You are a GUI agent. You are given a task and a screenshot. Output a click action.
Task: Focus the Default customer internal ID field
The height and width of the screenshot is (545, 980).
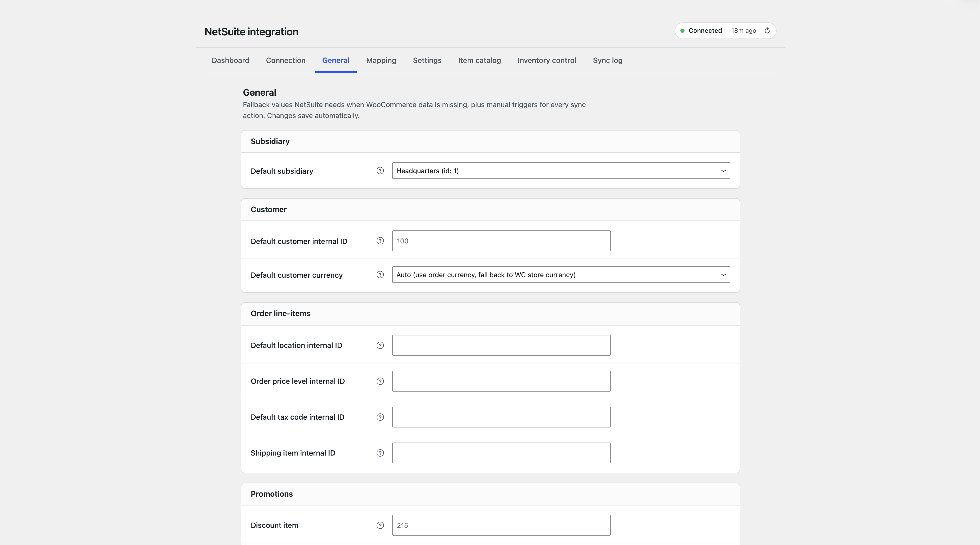point(501,241)
